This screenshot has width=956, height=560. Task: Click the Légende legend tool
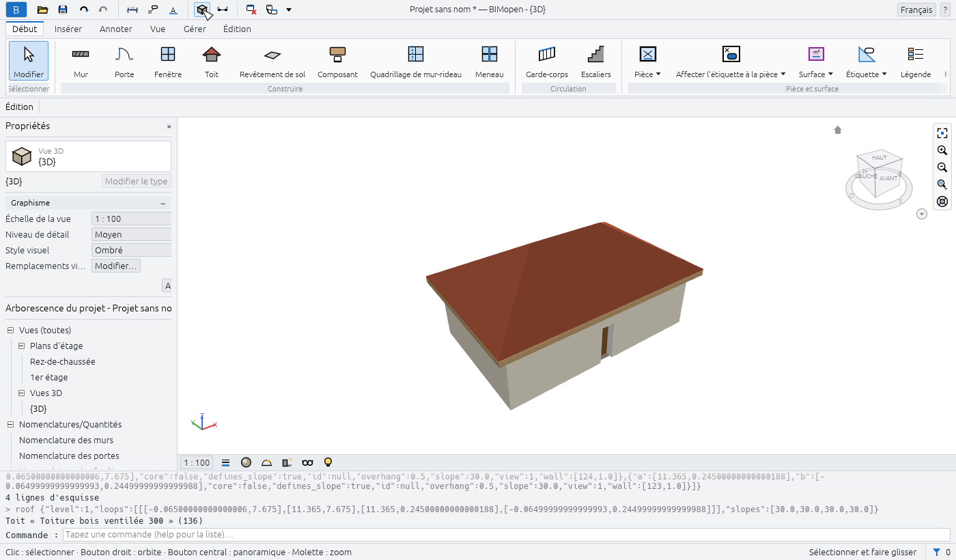point(916,61)
